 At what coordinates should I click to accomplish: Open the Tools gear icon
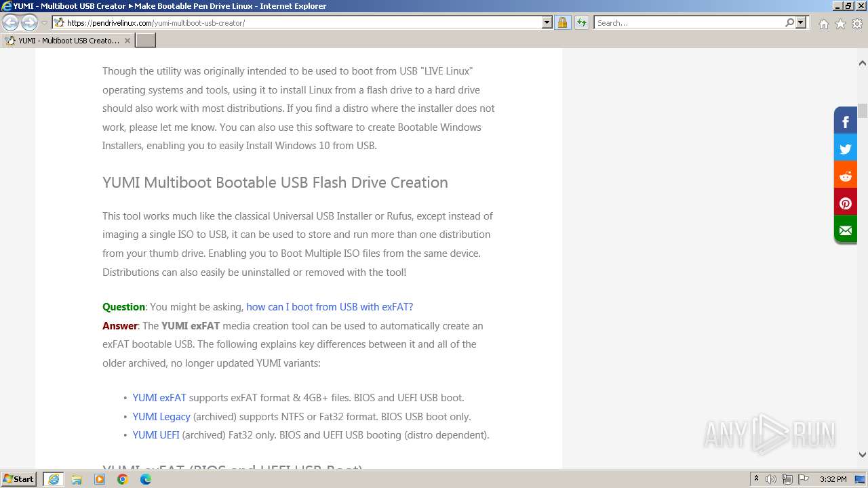857,24
